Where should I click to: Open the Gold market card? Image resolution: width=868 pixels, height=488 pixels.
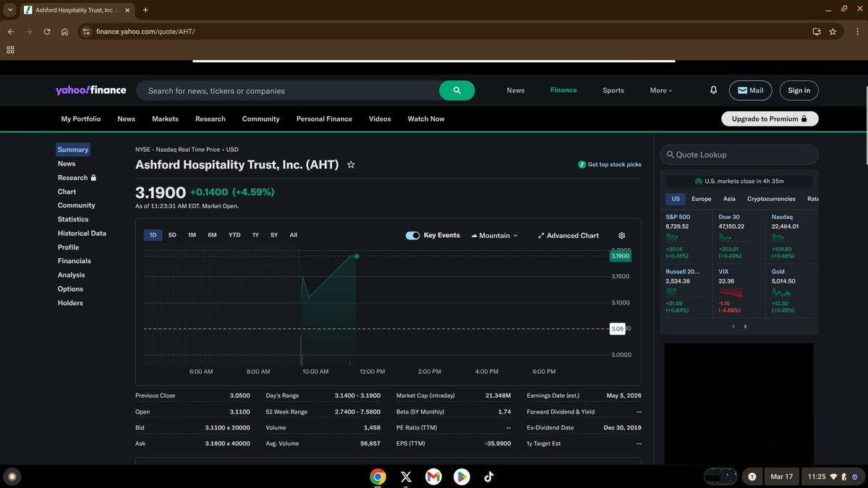[791, 291]
